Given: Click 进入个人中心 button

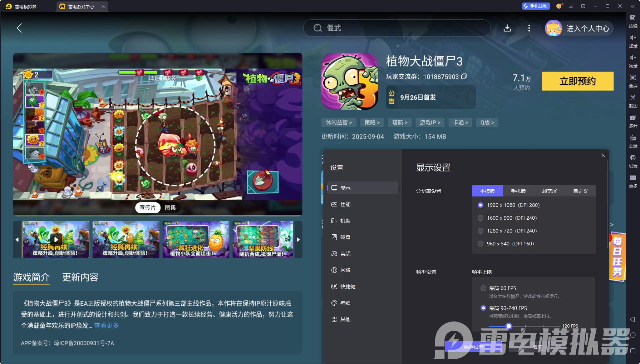Looking at the screenshot, I should (x=579, y=28).
